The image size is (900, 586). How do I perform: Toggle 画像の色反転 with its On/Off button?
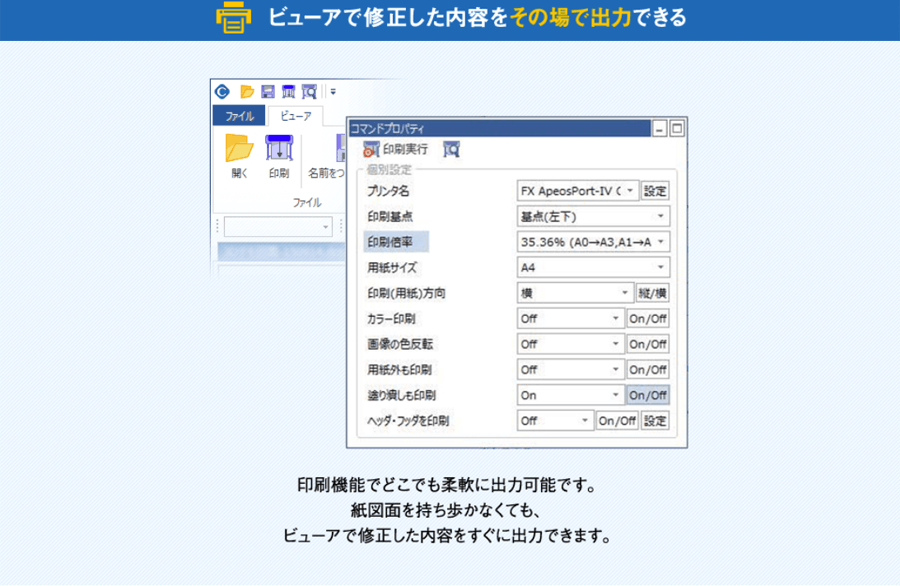(647, 344)
